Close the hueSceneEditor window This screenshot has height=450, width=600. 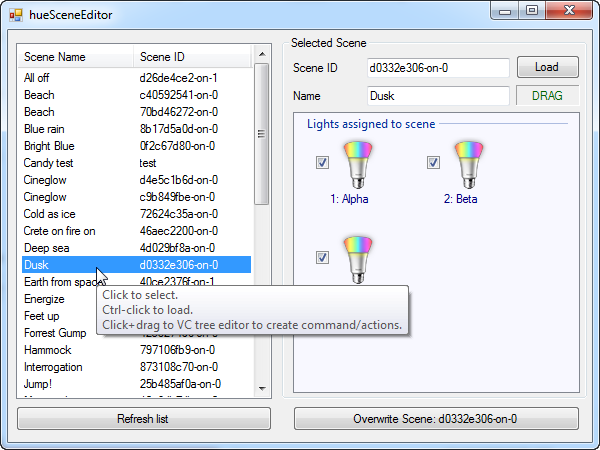(569, 10)
